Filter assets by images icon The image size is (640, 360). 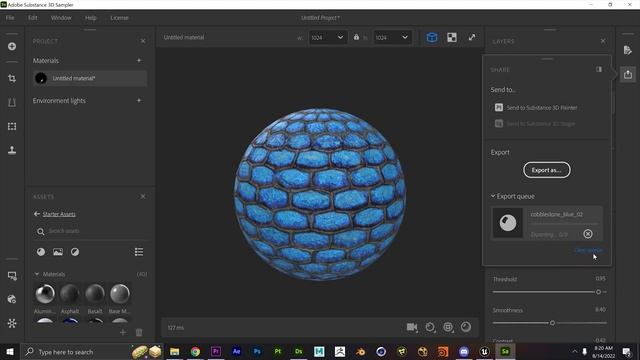58,252
